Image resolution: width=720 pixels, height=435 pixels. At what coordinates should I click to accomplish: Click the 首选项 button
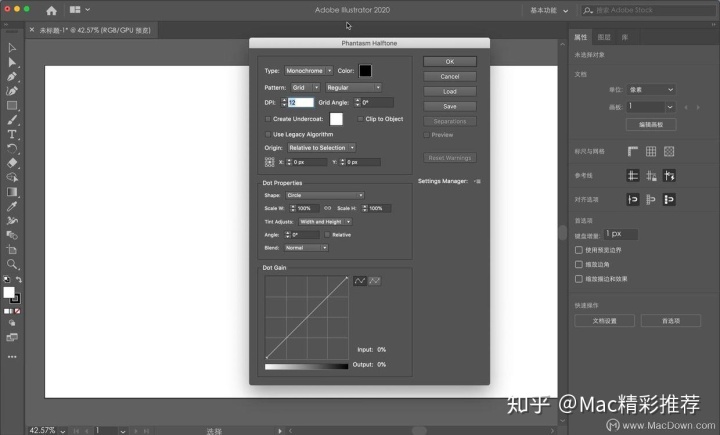(670, 321)
